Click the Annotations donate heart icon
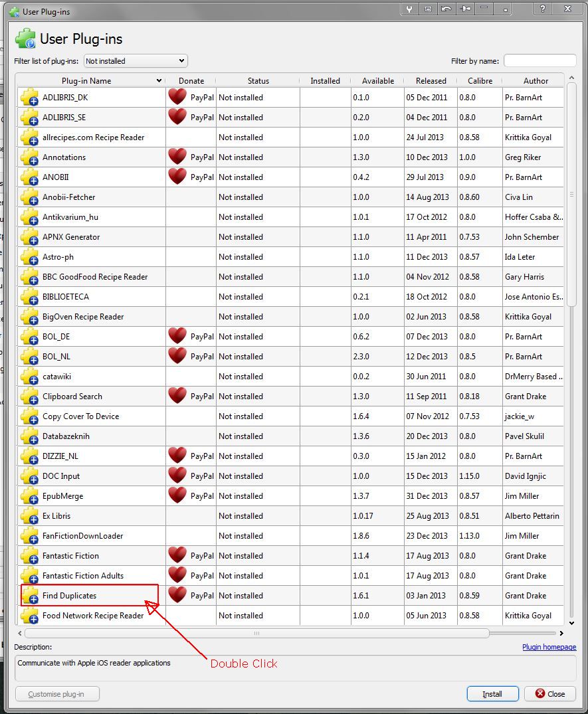Image resolution: width=588 pixels, height=714 pixels. pos(177,157)
